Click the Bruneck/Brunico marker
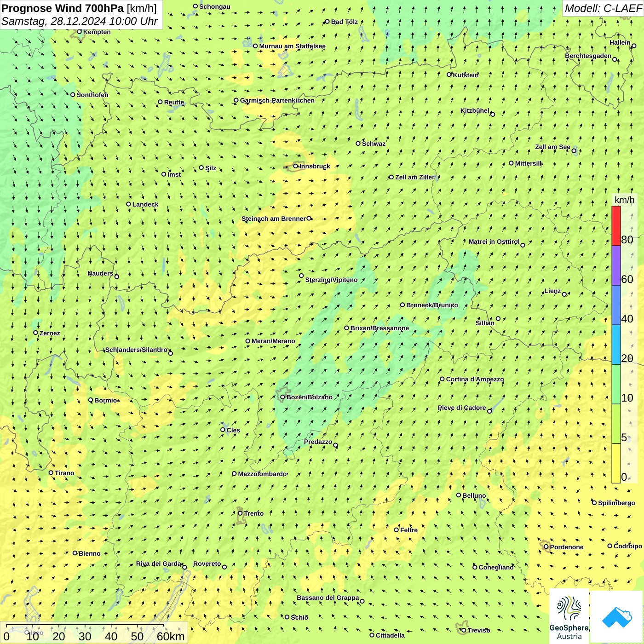Screen dimensions: 644x644 402,305
